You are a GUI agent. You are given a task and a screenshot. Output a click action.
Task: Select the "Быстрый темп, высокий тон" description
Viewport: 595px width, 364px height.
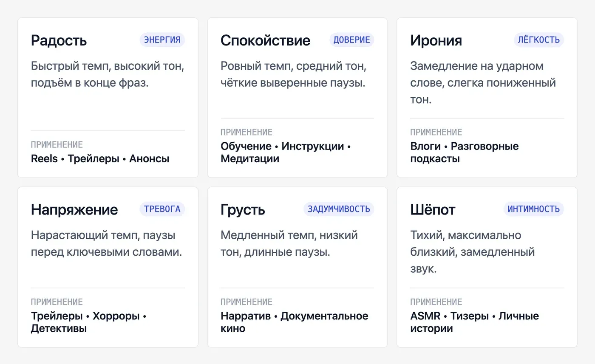[x=108, y=74]
